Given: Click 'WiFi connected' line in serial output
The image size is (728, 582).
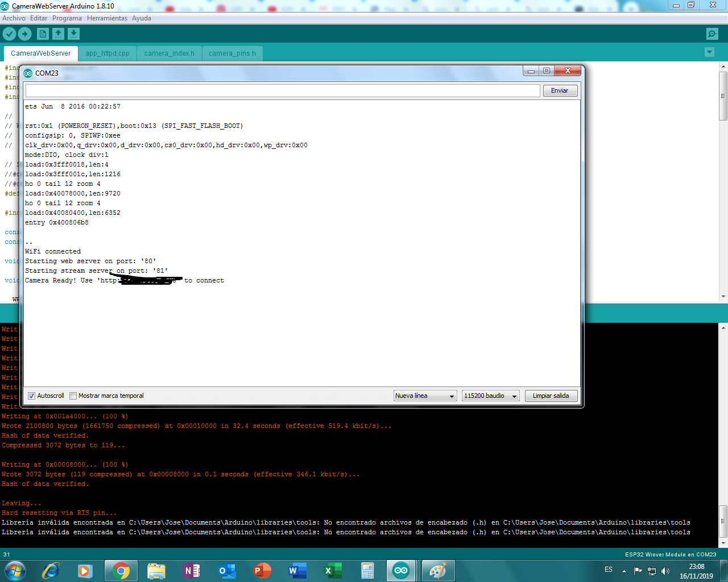Looking at the screenshot, I should [53, 251].
